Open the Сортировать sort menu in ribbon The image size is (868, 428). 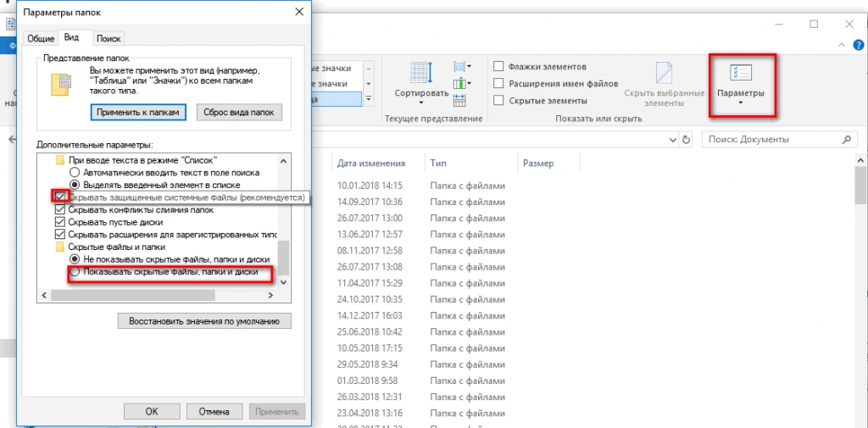(421, 82)
